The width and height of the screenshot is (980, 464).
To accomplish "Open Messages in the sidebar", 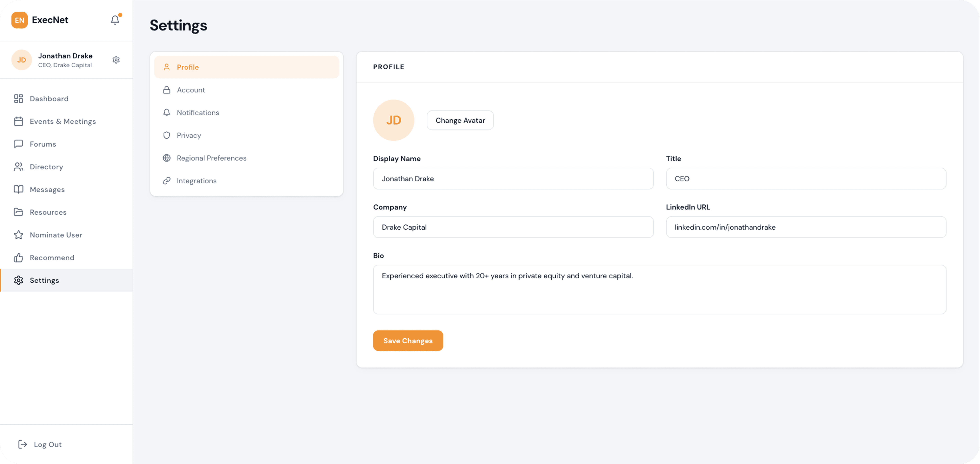I will (x=47, y=190).
